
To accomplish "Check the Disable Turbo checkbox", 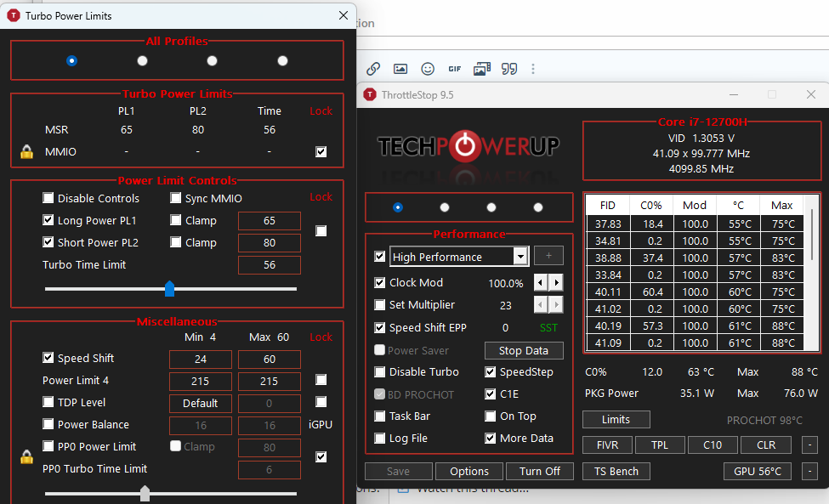I will (x=379, y=372).
